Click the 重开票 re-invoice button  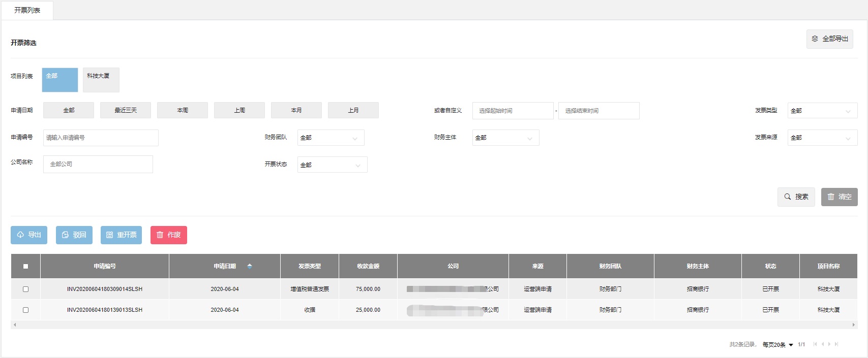pyautogui.click(x=121, y=235)
